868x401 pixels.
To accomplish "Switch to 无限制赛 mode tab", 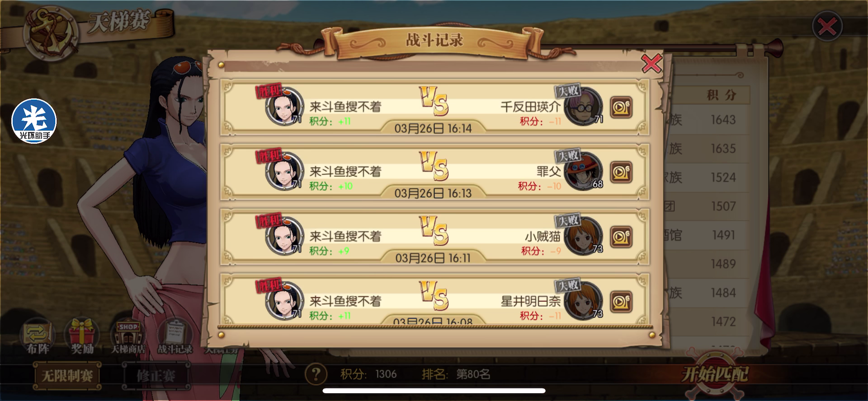I will point(67,375).
